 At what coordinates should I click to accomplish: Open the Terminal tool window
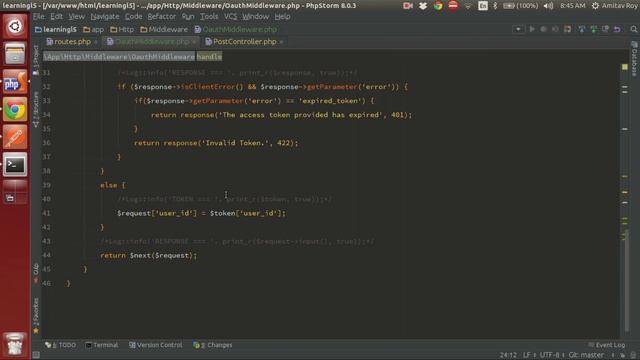(x=102, y=345)
